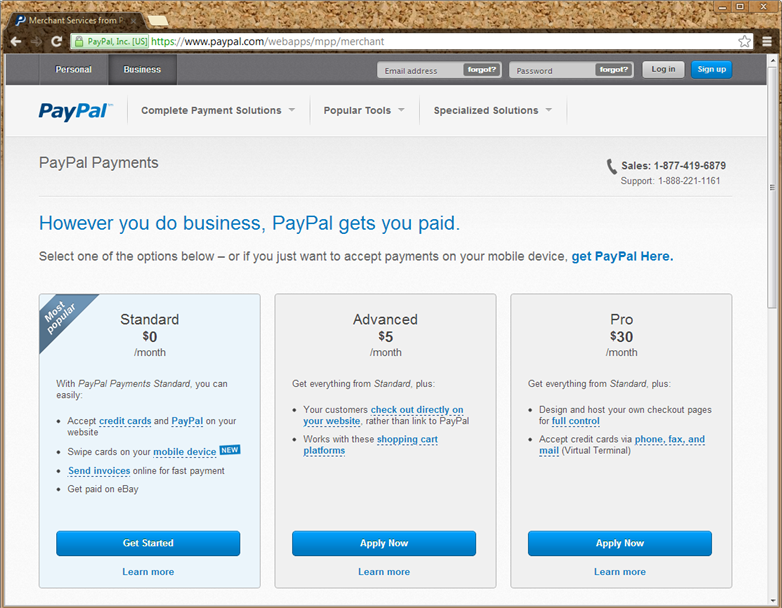This screenshot has width=782, height=608.
Task: Open the PayPal link in Standard list
Action: (x=187, y=421)
